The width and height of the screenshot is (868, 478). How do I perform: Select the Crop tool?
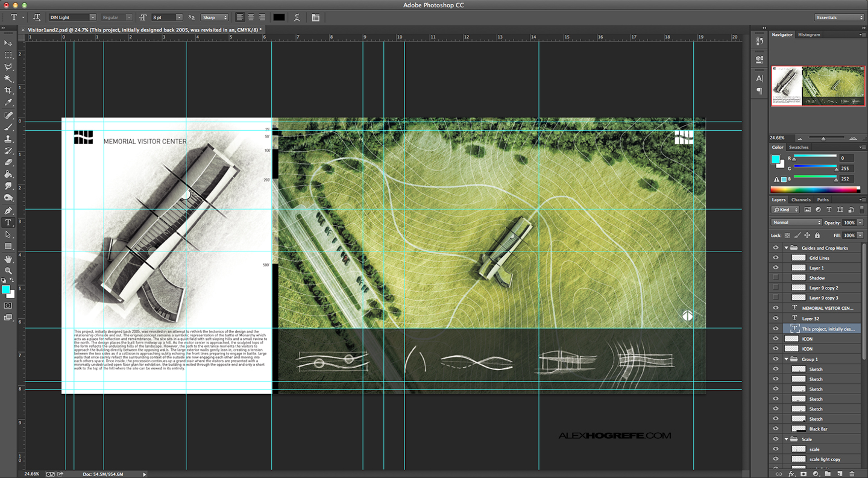(8, 90)
